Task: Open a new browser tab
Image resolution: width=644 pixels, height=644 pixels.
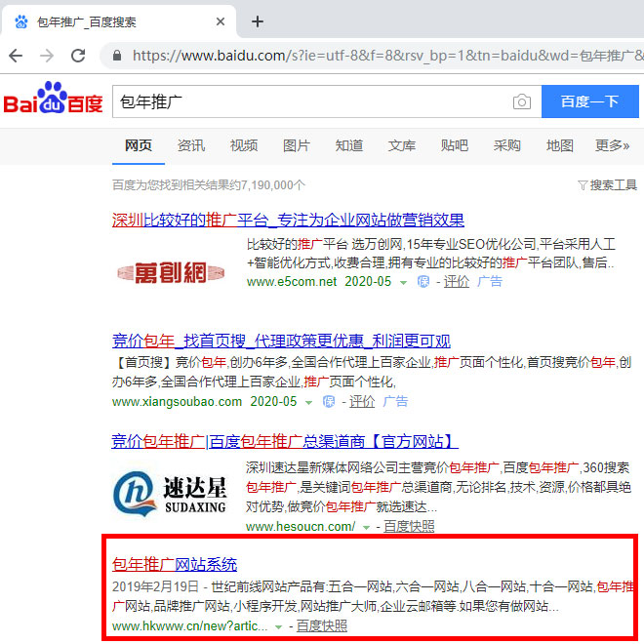Action: click(258, 21)
